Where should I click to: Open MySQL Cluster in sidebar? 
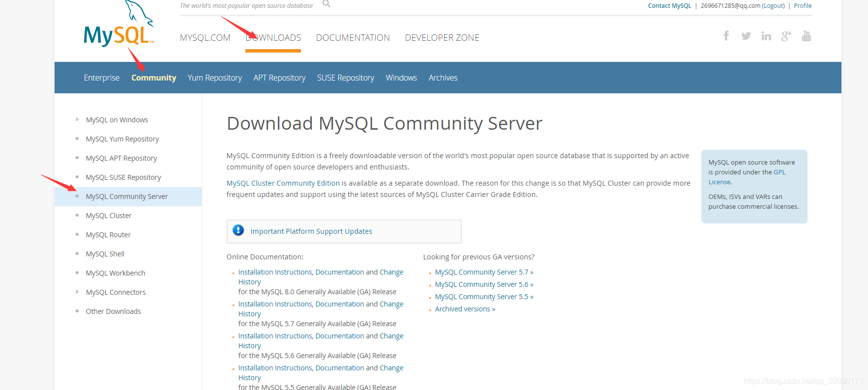[109, 216]
